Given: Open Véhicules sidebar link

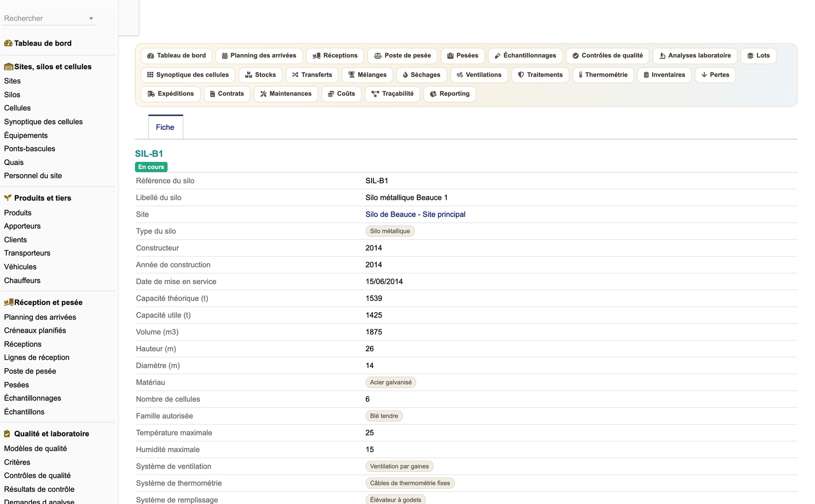Looking at the screenshot, I should [x=20, y=267].
